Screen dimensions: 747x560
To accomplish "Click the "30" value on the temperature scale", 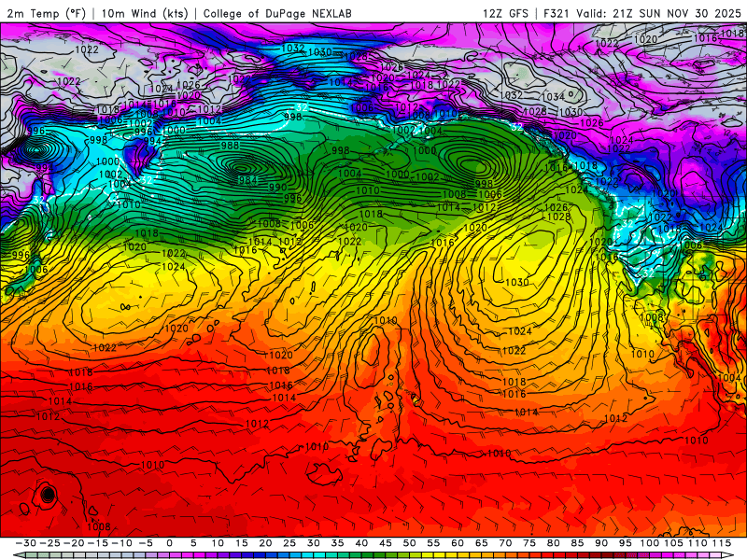I will (x=314, y=543).
